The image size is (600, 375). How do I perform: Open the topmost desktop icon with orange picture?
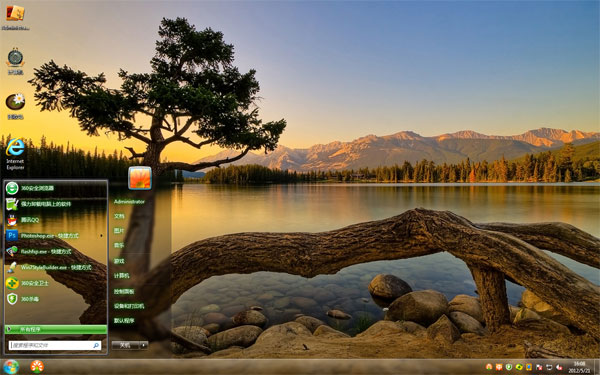[15, 17]
